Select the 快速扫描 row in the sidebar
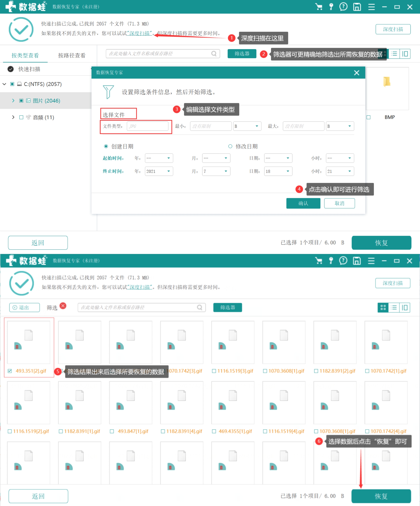 click(x=46, y=69)
